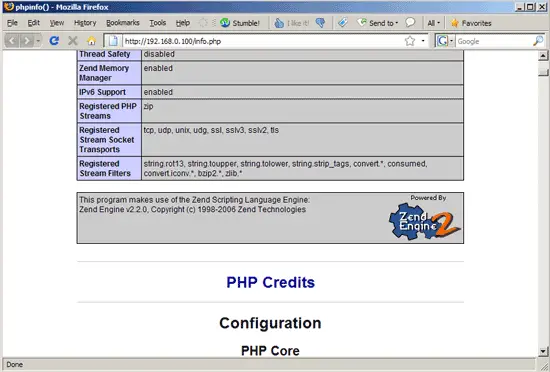Open StumbleUpon Favorites
550x372 pixels.
[x=471, y=23]
